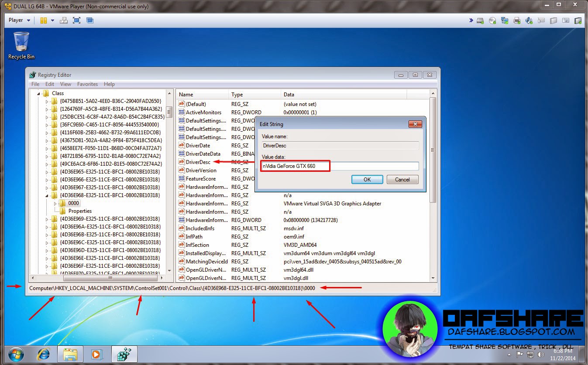This screenshot has height=365, width=588.
Task: Open Windows Explorer from the taskbar
Action: click(70, 354)
